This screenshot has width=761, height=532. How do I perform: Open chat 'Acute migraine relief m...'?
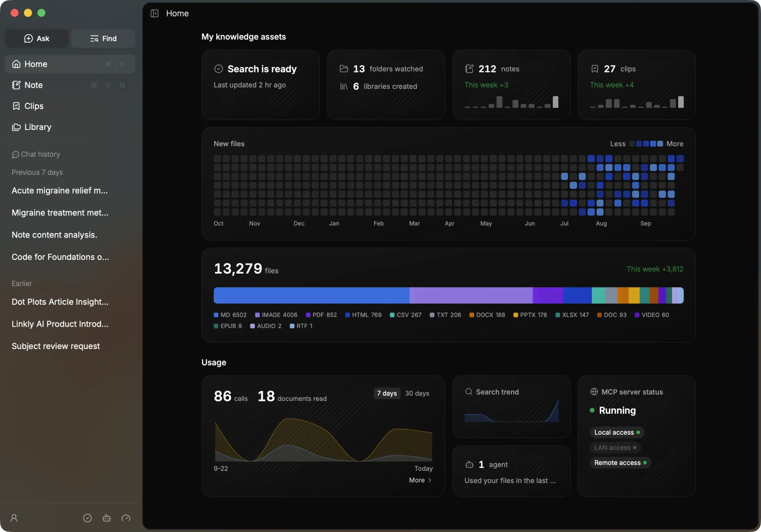(60, 190)
